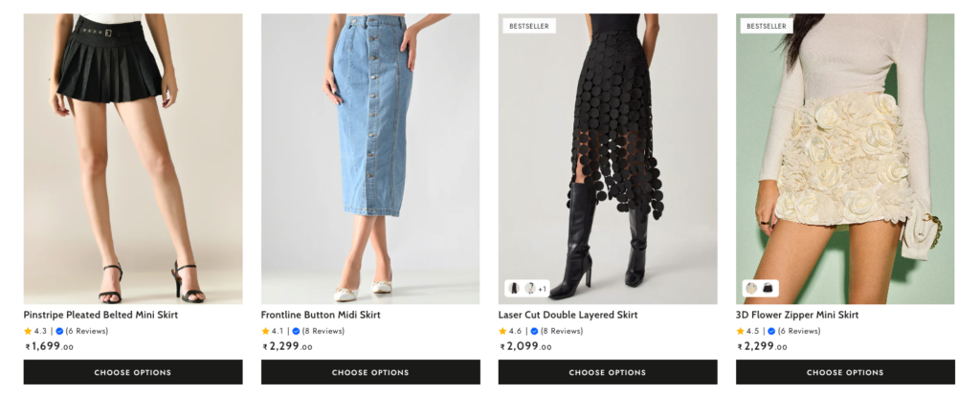Click the black color swatch on Laser Cut skirt
The height and width of the screenshot is (395, 980).
514,289
